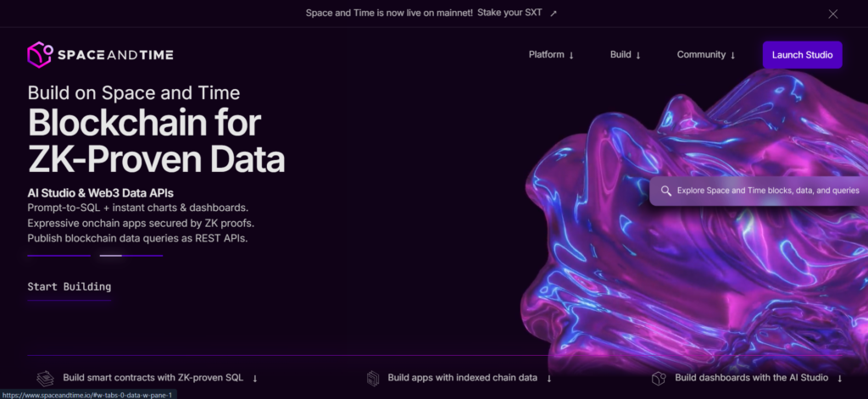This screenshot has height=399, width=868.
Task: Open the Platform menu
Action: point(551,55)
